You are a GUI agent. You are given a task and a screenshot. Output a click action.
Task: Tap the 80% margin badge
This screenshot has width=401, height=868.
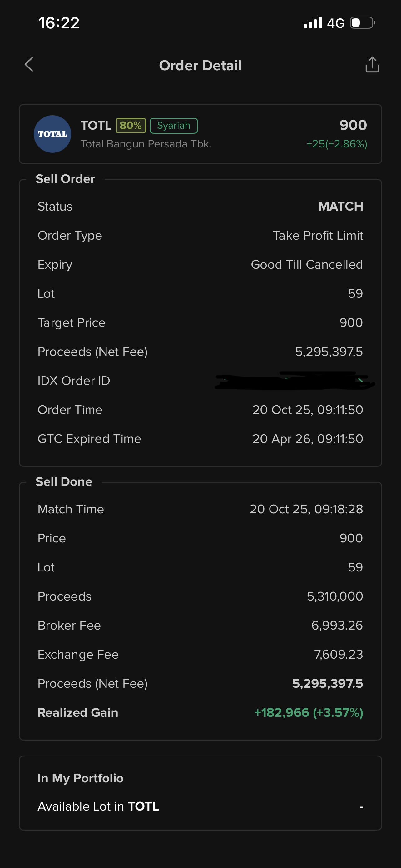pyautogui.click(x=131, y=126)
